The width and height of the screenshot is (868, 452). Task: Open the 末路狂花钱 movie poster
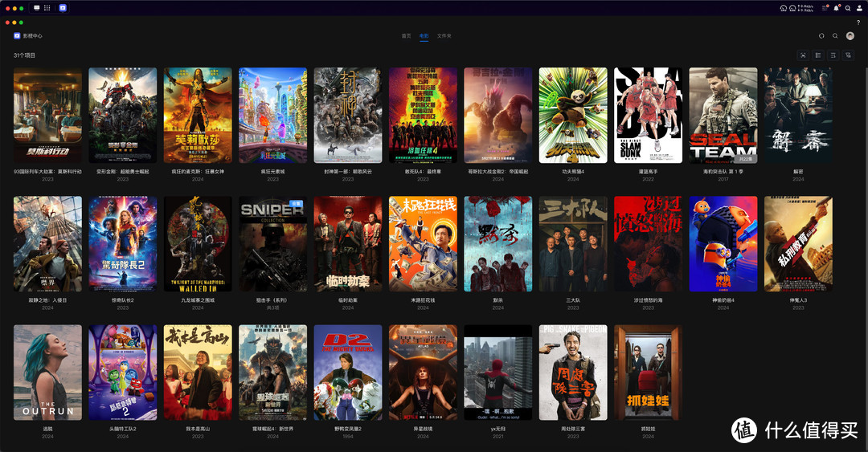tap(423, 243)
